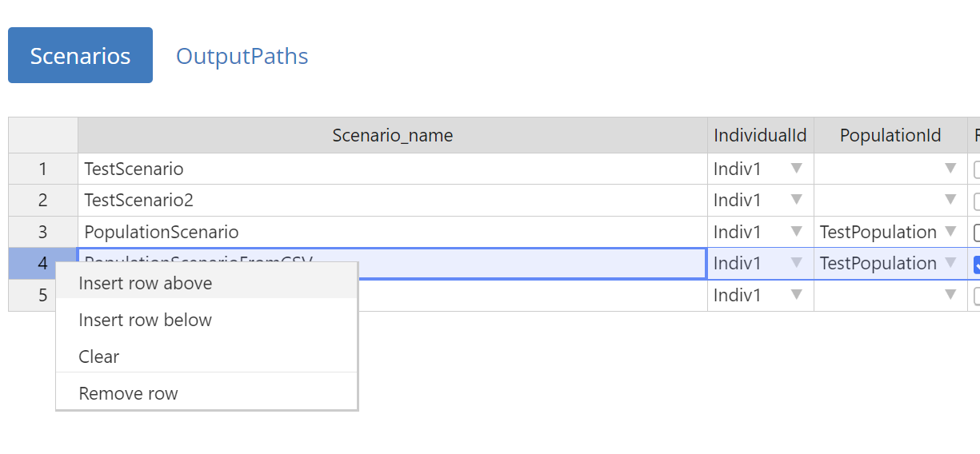Screen dimensions: 980x454
Task: Open IndividualId dropdown in row 4
Action: [797, 263]
